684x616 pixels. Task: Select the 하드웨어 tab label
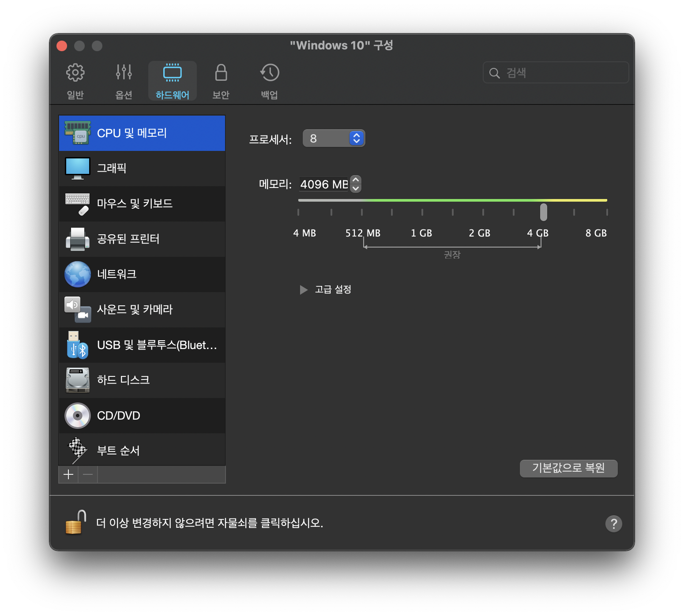click(x=173, y=95)
